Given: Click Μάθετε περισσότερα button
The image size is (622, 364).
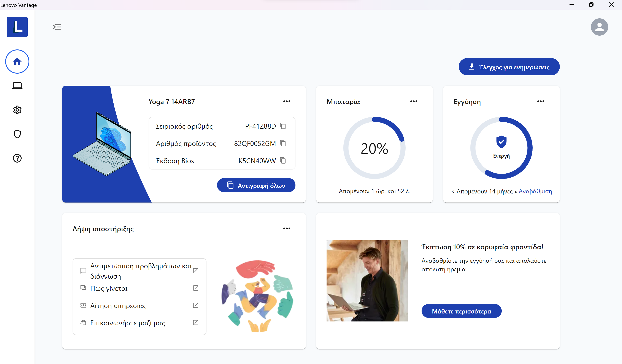Looking at the screenshot, I should pos(461,311).
